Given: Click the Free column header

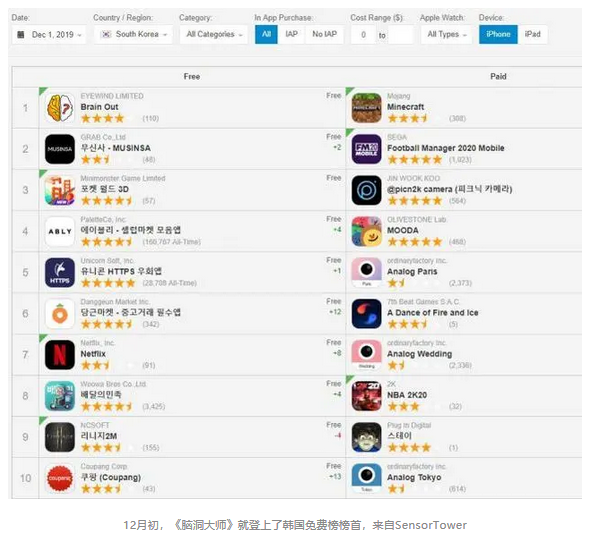Looking at the screenshot, I should [192, 76].
